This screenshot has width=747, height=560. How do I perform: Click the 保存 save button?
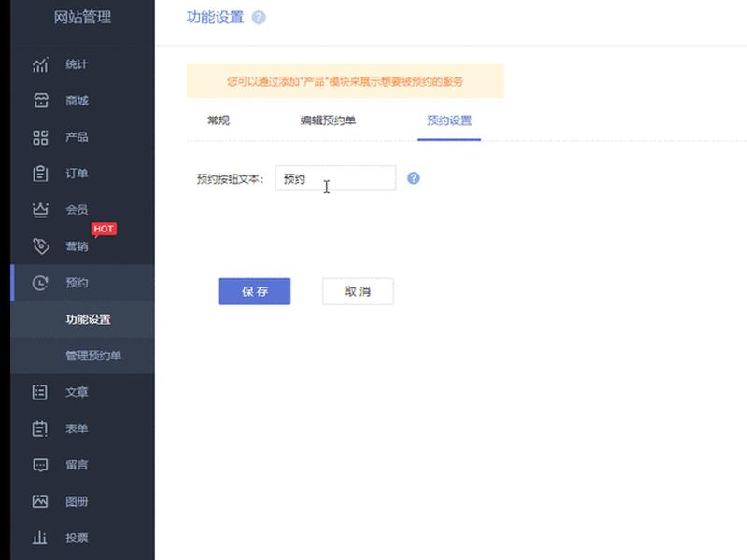tap(254, 291)
